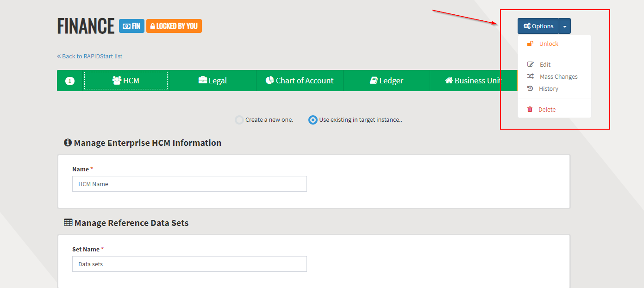The width and height of the screenshot is (644, 288).
Task: Open the Business Unit tab
Action: click(x=473, y=81)
